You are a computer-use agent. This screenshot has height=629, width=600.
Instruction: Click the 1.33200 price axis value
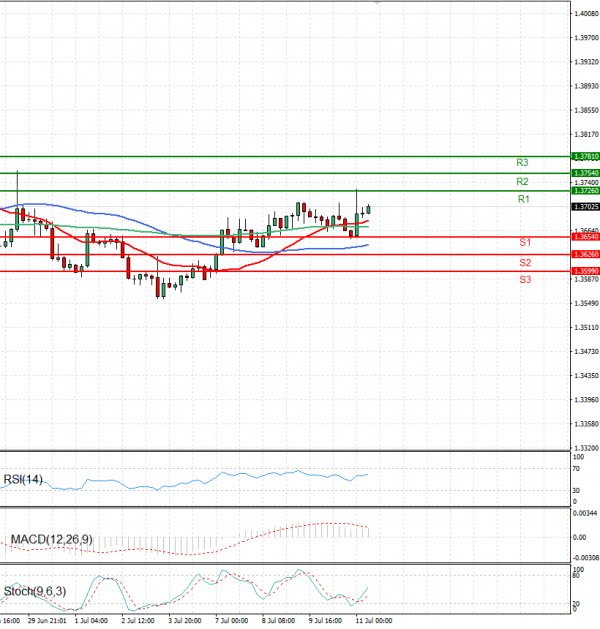click(x=586, y=448)
